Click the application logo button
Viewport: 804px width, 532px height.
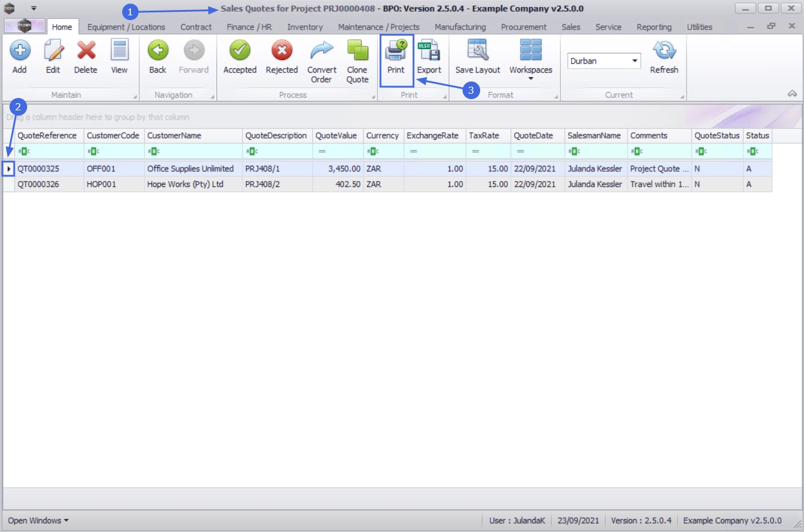click(x=24, y=26)
